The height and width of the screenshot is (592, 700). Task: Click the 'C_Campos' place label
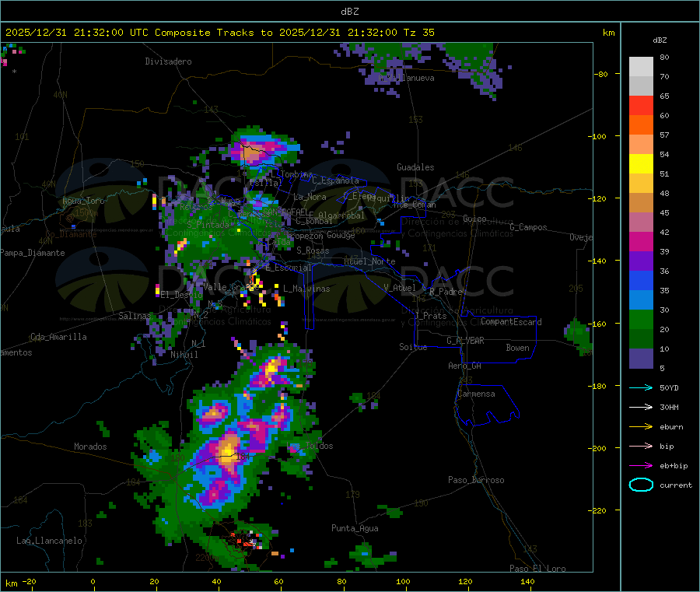[x=528, y=227]
